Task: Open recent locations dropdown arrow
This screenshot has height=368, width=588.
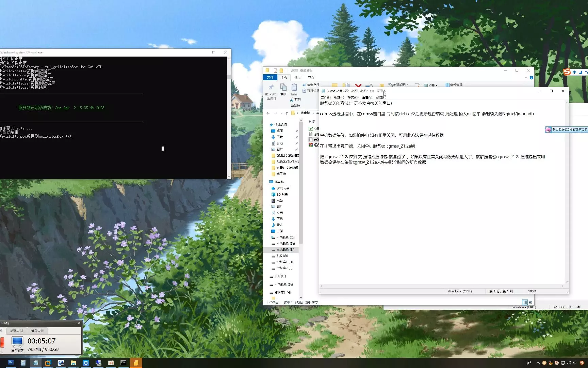Action: pos(281,113)
